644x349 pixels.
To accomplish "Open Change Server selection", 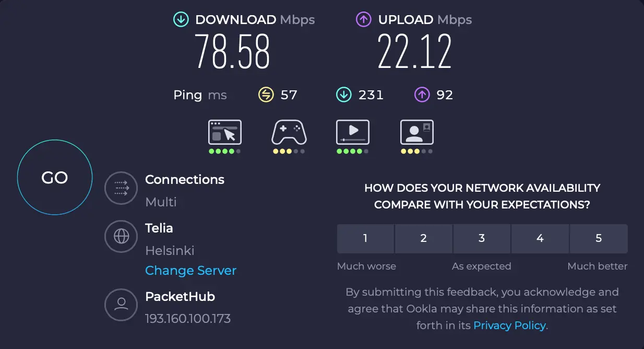I will click(x=190, y=271).
